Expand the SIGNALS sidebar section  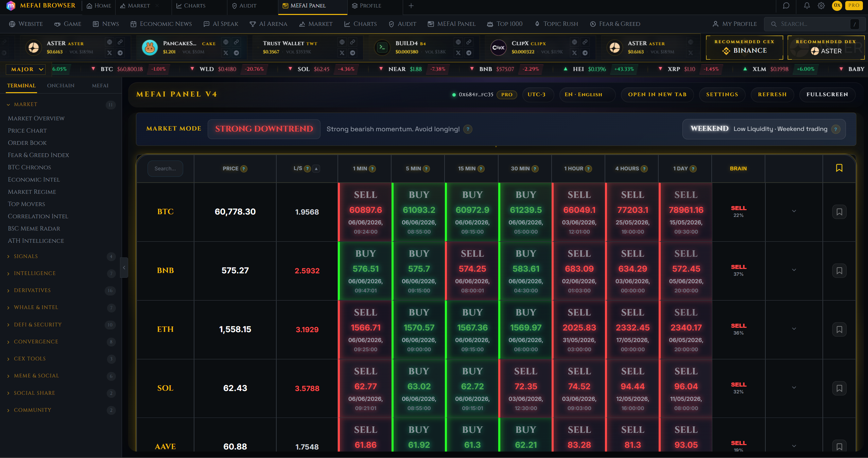(x=61, y=256)
